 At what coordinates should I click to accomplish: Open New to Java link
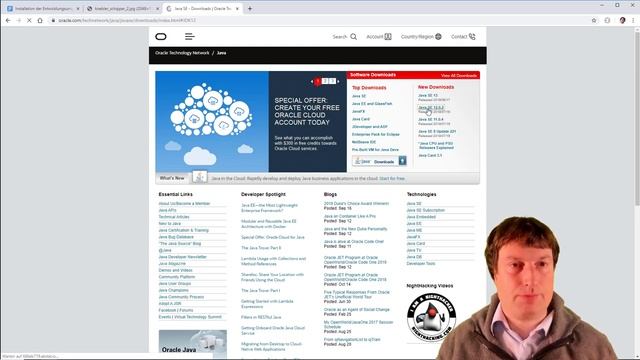pos(169,224)
